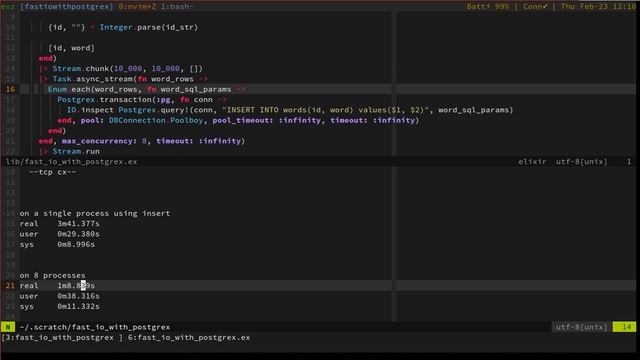
Task: Click line number 21 in the lower gutter
Action: tap(10, 286)
